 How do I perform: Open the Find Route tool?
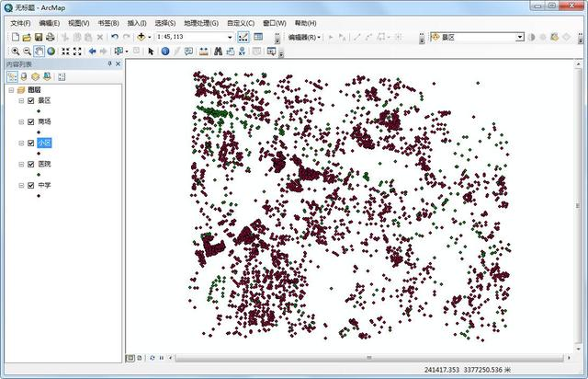(231, 52)
